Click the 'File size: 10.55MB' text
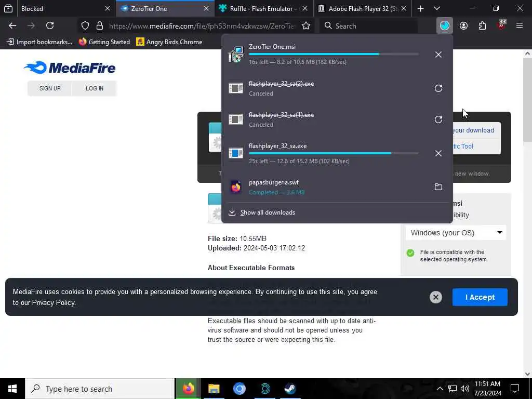The image size is (532, 399). 237,238
